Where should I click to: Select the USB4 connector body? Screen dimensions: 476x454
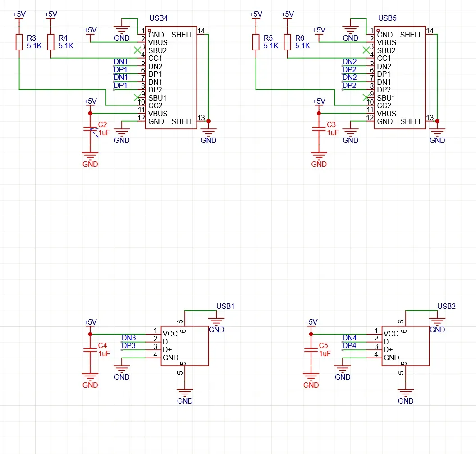tap(171, 78)
